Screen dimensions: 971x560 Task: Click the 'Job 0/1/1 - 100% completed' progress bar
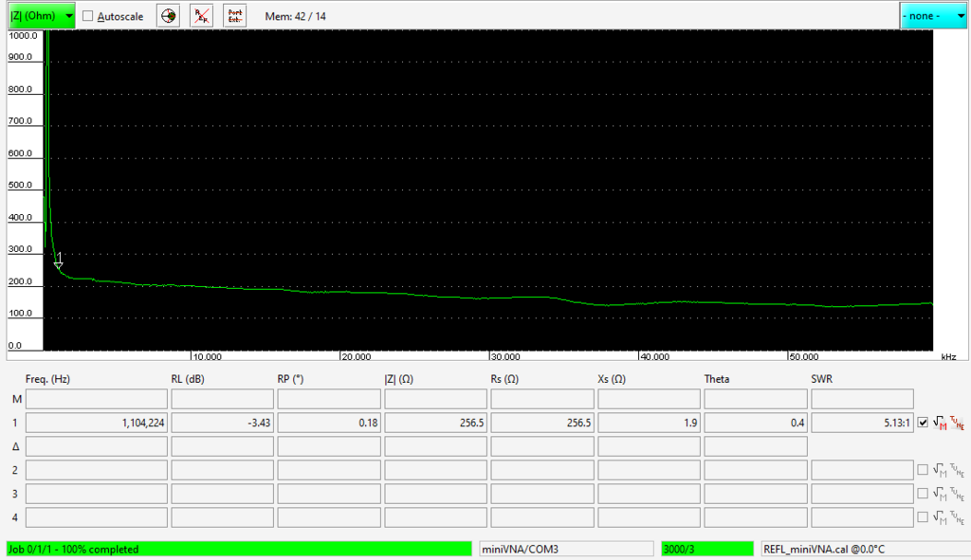[x=239, y=549]
